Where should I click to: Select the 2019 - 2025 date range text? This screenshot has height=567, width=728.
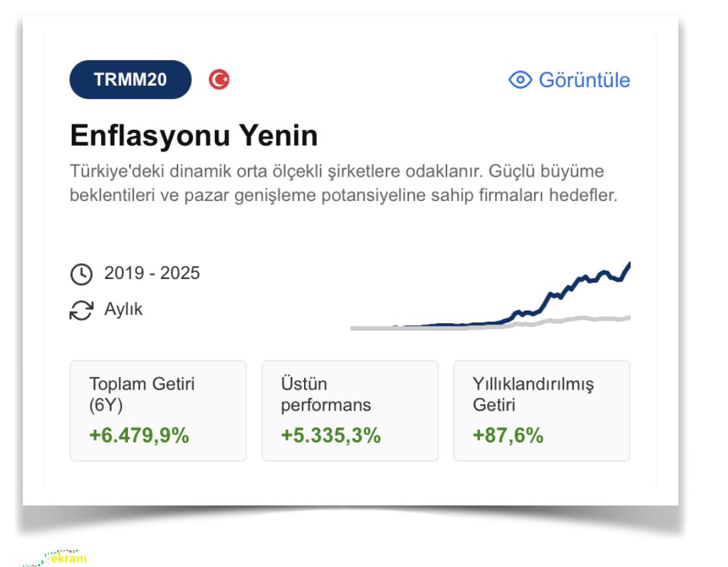pos(152,273)
